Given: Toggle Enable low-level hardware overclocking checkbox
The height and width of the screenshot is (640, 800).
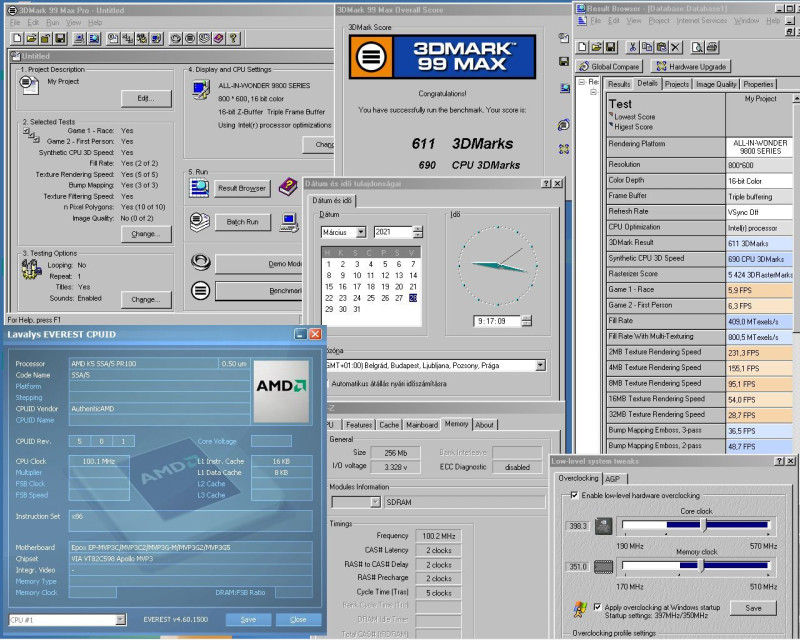Looking at the screenshot, I should tap(574, 495).
